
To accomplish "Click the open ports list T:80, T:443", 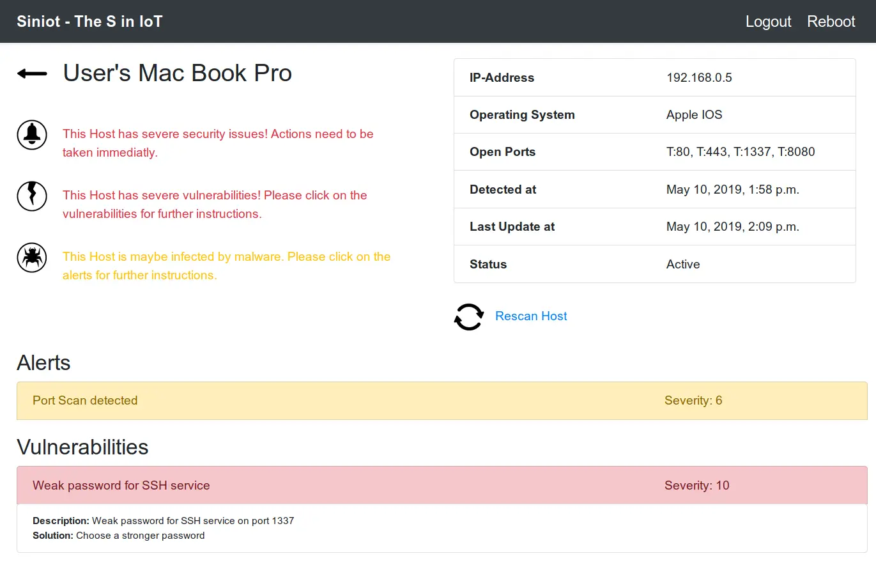I will [741, 151].
